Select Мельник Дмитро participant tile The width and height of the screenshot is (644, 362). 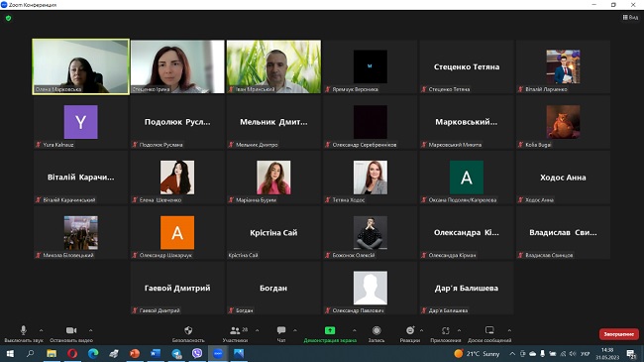point(273,122)
